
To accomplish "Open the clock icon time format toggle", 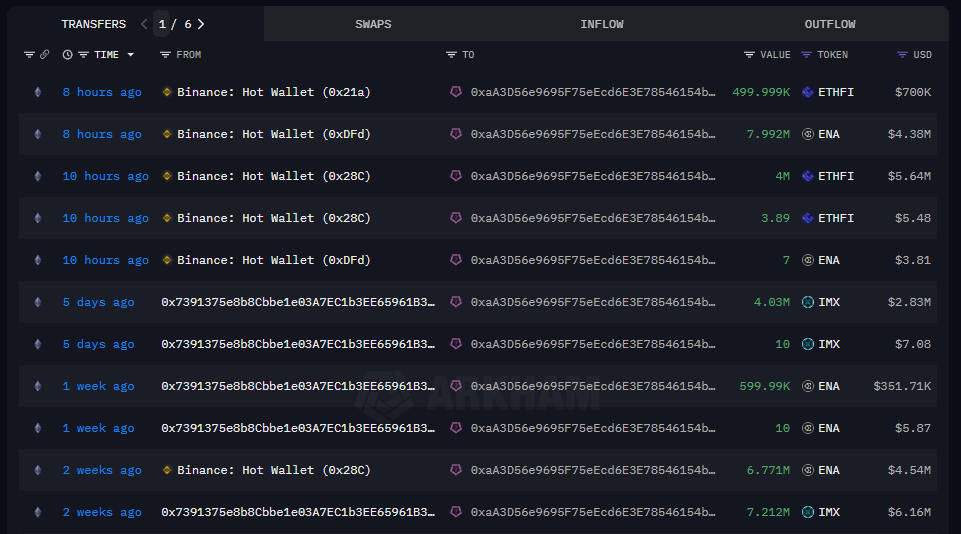I will (67, 55).
